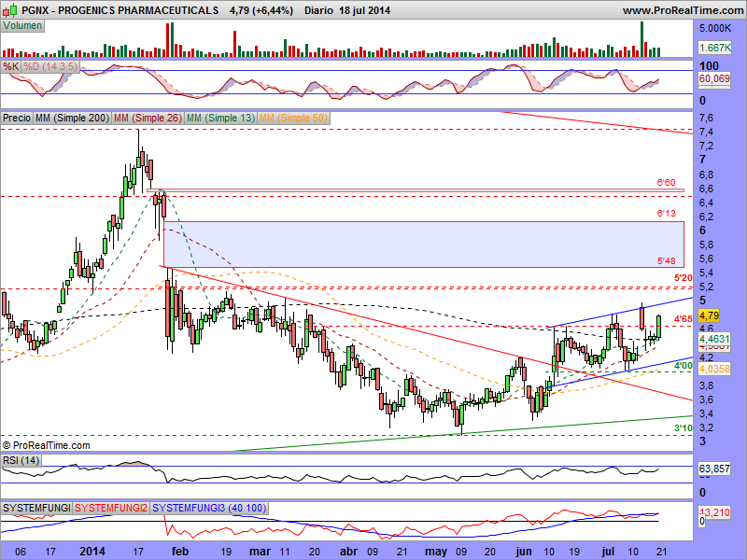
Task: Click the 5'48 zone level label
Action: click(x=666, y=261)
